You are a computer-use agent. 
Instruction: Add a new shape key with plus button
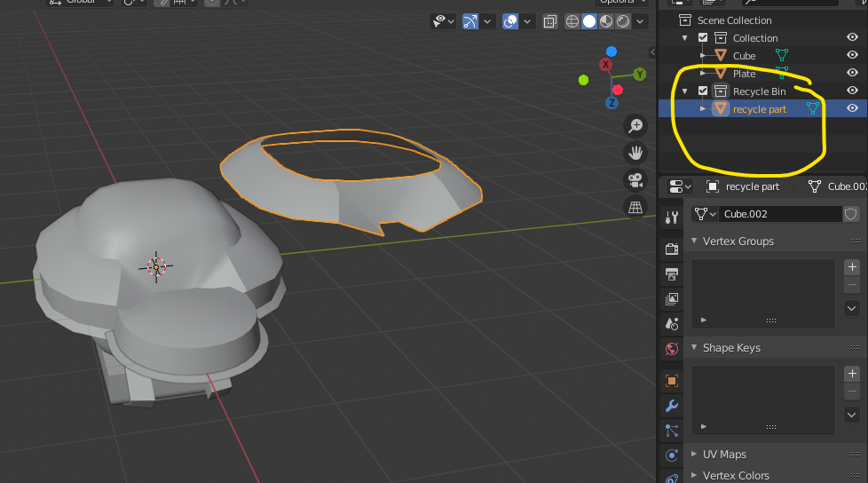(852, 373)
